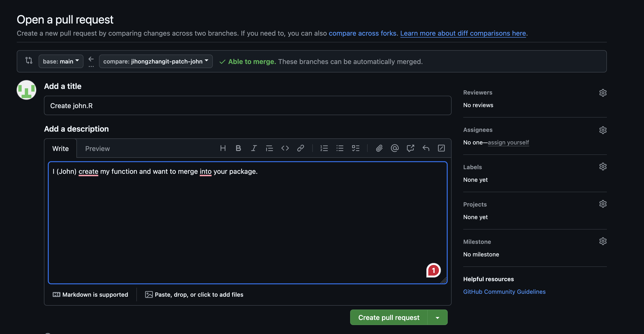Add a link via the chain icon
644x334 pixels.
pos(300,148)
